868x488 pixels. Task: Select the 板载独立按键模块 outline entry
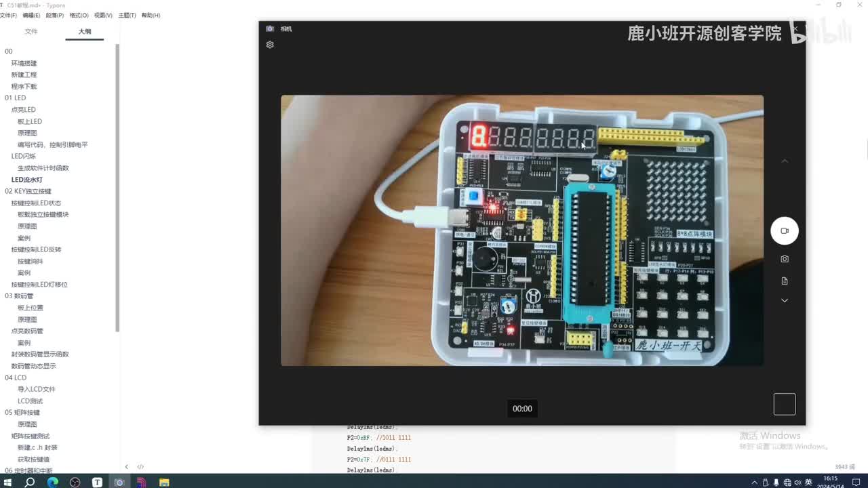click(43, 214)
